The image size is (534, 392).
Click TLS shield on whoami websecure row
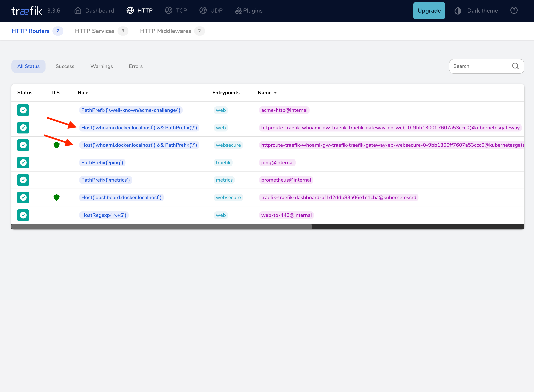tap(56, 145)
